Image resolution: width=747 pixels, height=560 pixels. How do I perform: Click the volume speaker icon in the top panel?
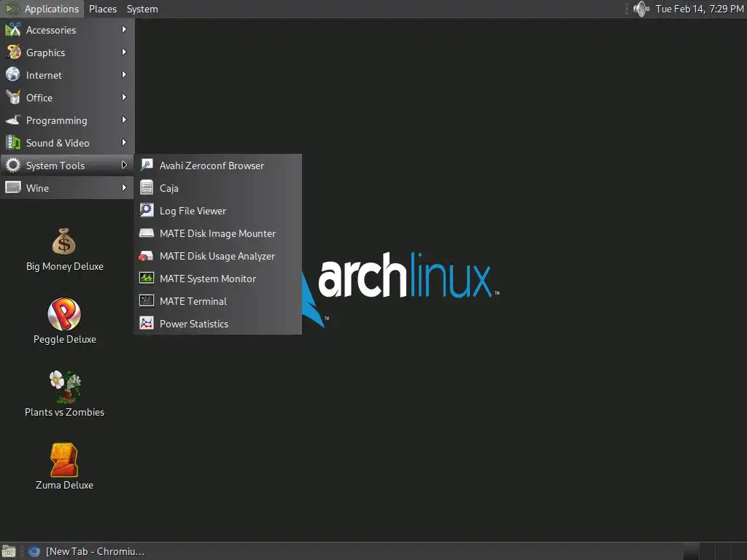click(641, 9)
